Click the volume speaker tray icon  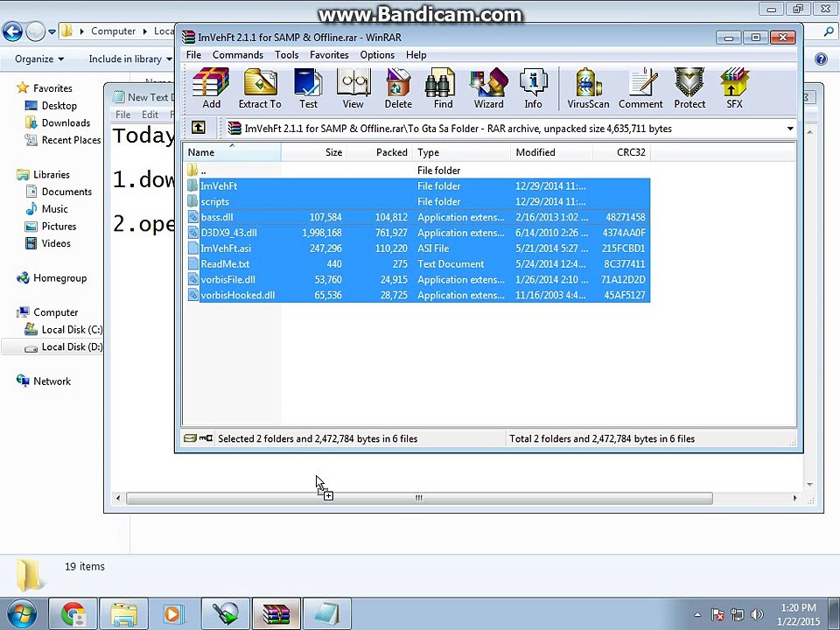(x=756, y=614)
